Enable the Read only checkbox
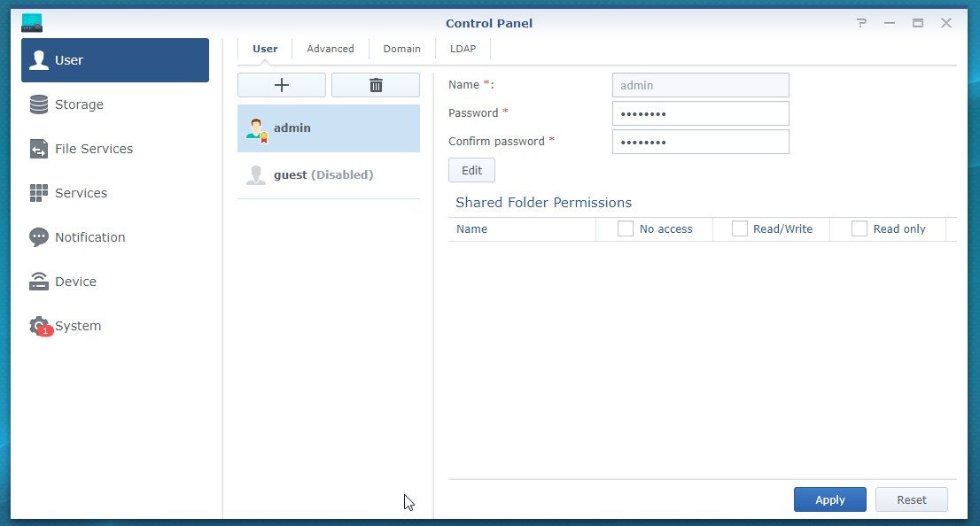The width and height of the screenshot is (980, 526). tap(859, 228)
